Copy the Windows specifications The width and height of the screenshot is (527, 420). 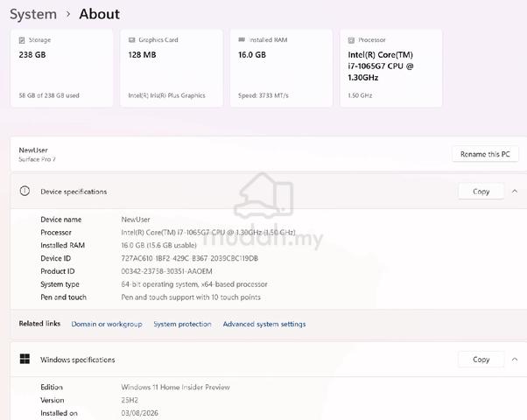click(481, 359)
